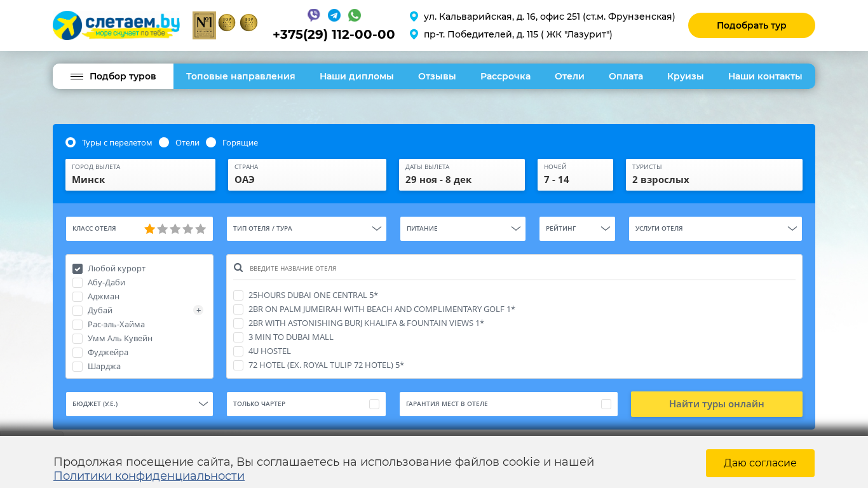Set hotel class to four stars
The image size is (868, 488).
(188, 229)
